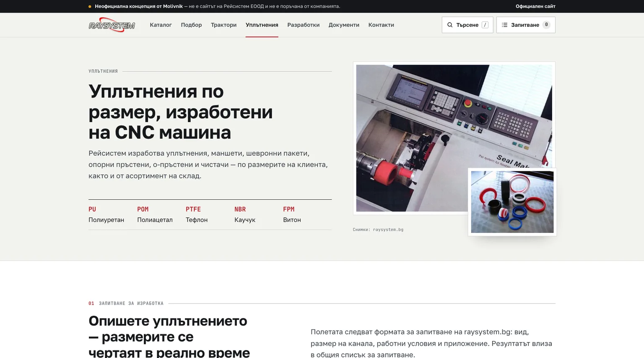Image resolution: width=644 pixels, height=358 pixels.
Task: Navigate to Документи
Action: click(344, 25)
